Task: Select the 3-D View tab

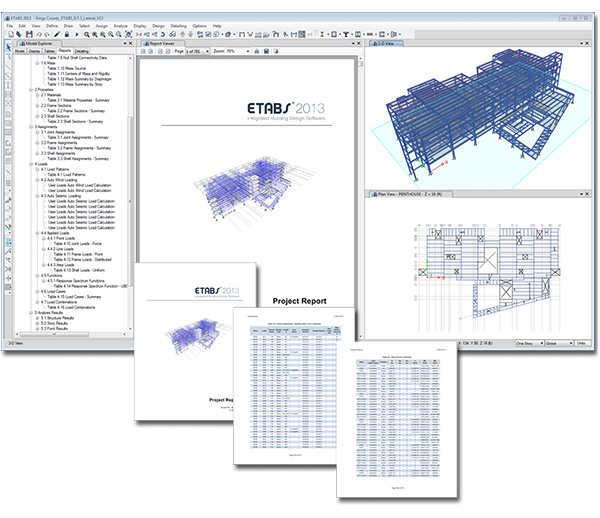Action: 386,44
